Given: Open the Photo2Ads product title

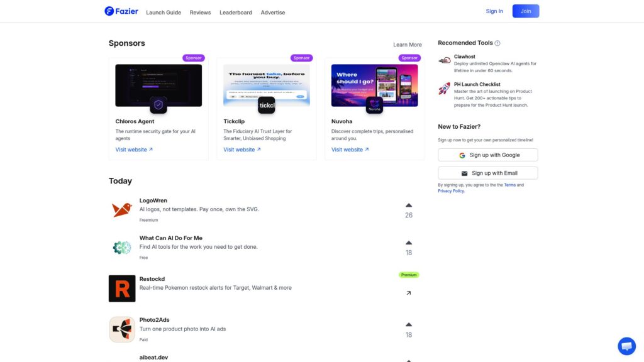Looking at the screenshot, I should click(x=155, y=320).
